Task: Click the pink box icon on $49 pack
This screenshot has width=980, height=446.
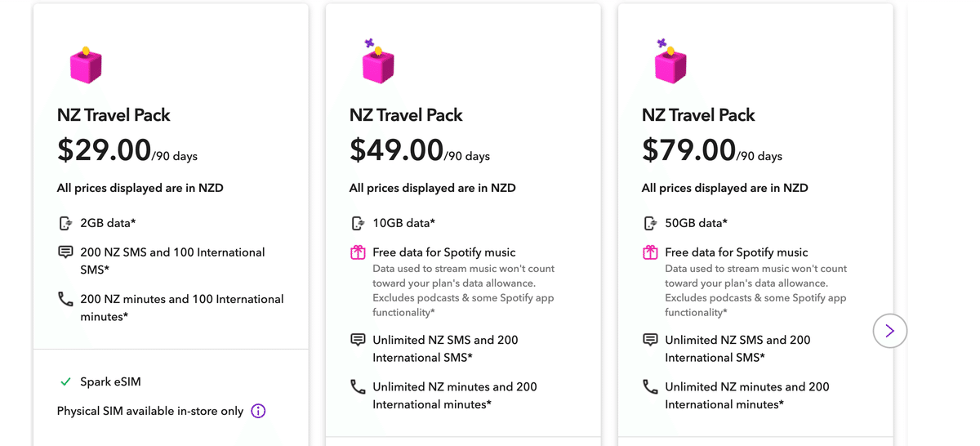Action: (377, 64)
